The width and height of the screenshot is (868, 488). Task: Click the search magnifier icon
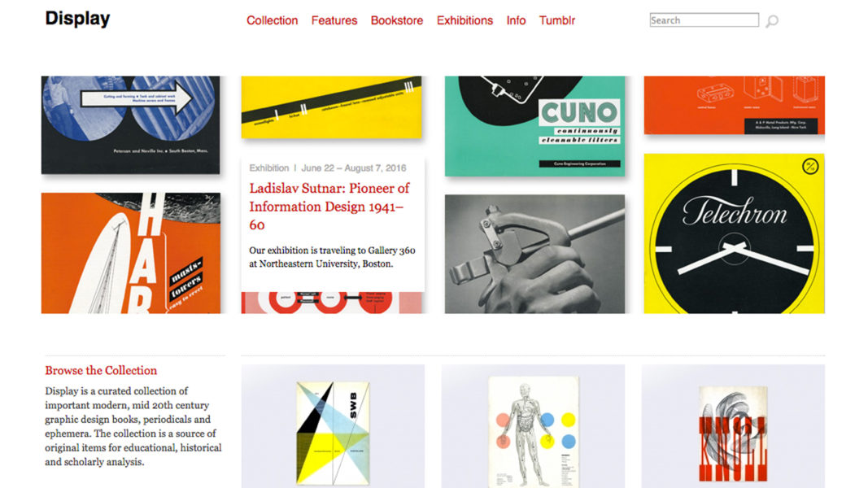point(772,21)
